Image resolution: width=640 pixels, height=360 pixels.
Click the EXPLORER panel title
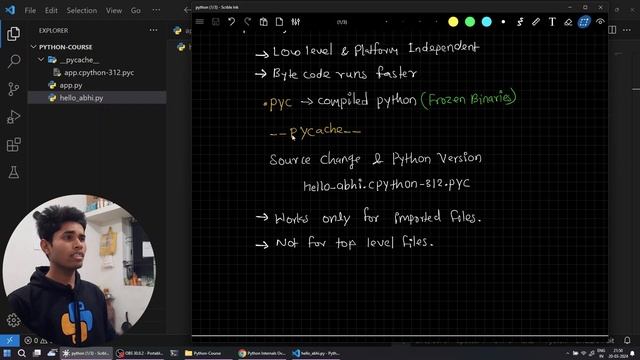pyautogui.click(x=53, y=31)
